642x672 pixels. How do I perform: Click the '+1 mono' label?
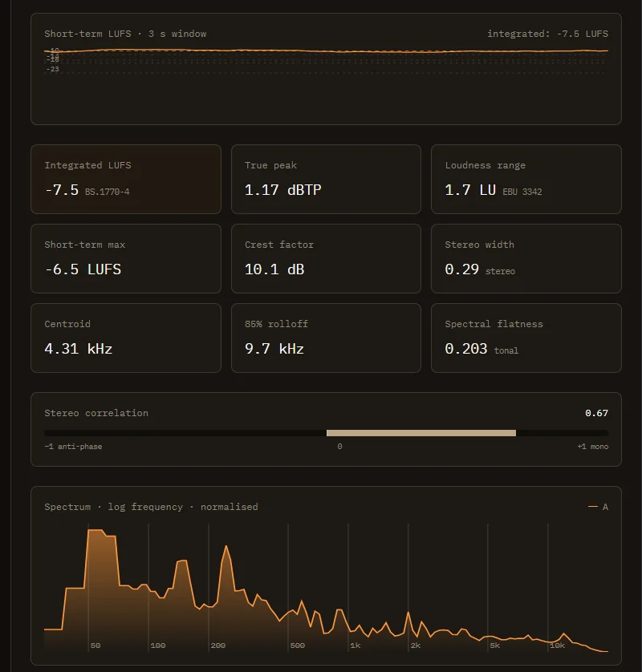tap(593, 447)
